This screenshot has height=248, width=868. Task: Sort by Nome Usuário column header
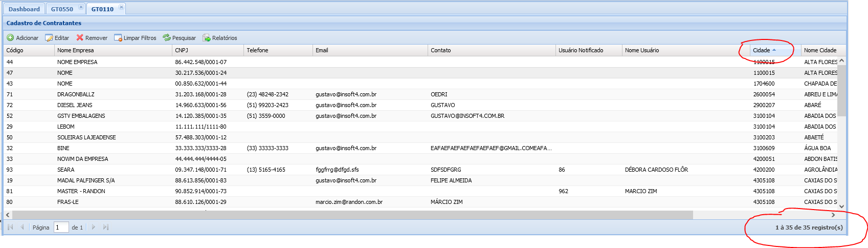pyautogui.click(x=686, y=50)
